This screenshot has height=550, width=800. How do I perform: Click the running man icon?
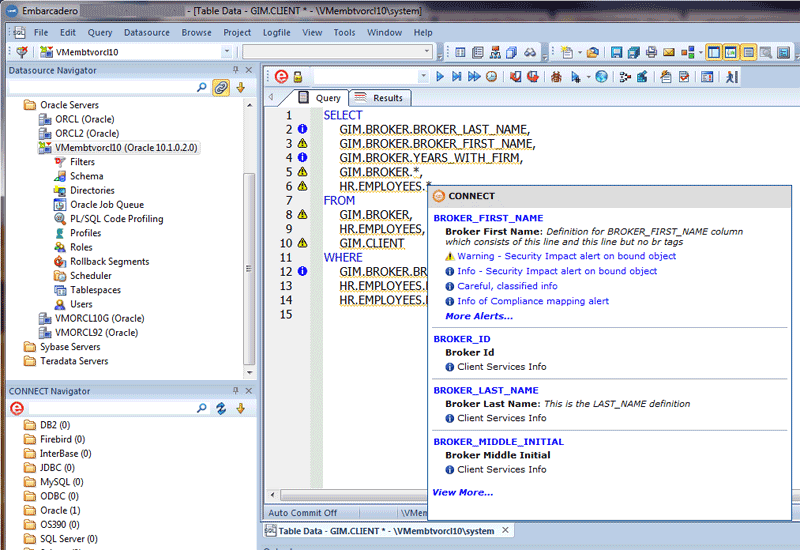(732, 77)
